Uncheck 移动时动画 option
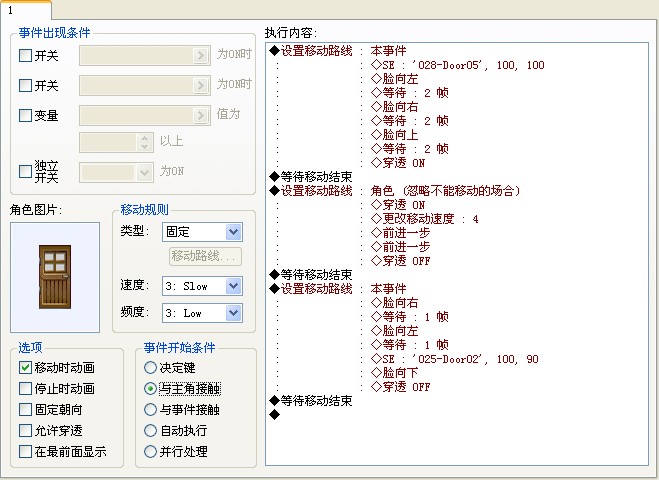 (25, 368)
